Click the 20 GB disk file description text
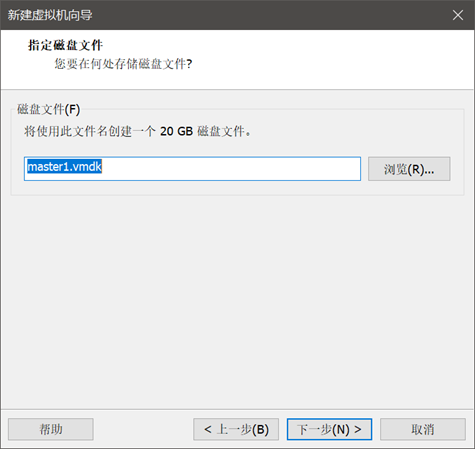The image size is (475, 449). (137, 131)
